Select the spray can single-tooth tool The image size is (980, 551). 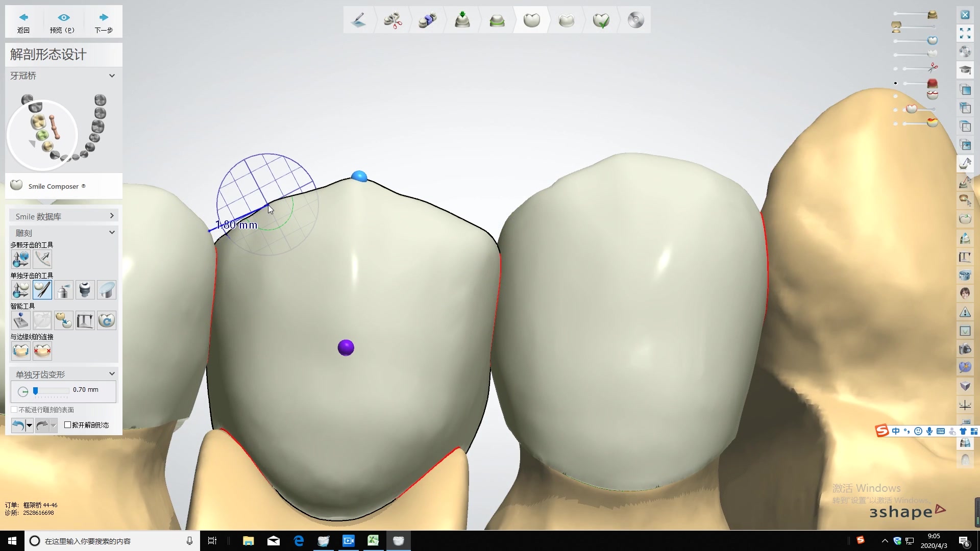pos(63,290)
